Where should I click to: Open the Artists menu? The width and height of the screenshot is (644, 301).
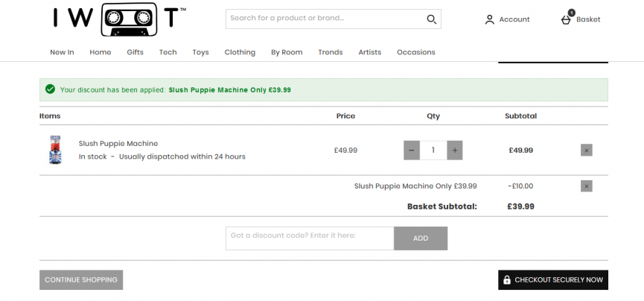(x=369, y=52)
